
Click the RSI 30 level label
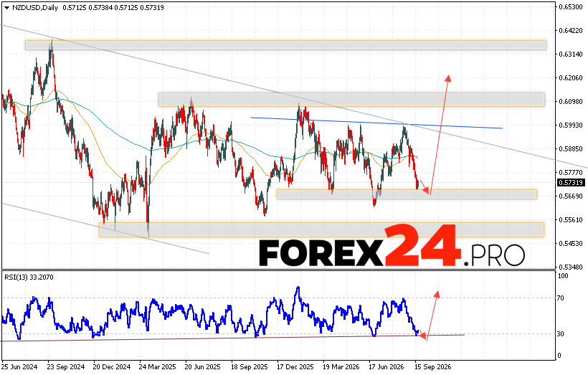pyautogui.click(x=561, y=333)
